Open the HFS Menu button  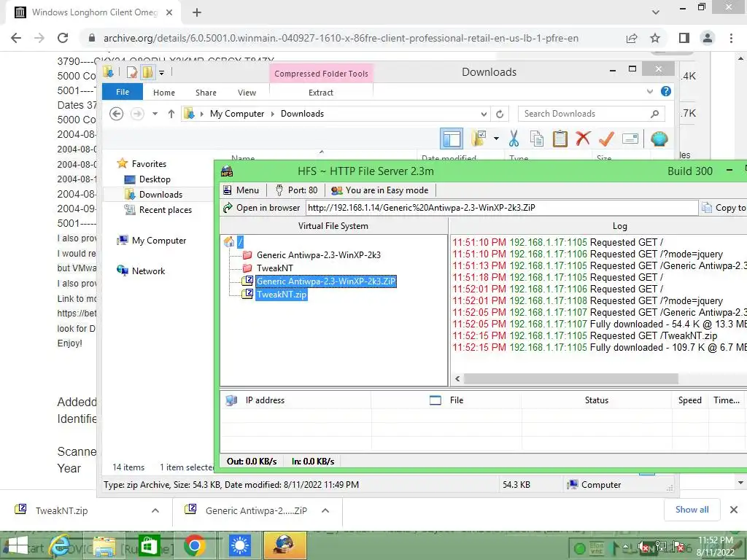pos(241,190)
